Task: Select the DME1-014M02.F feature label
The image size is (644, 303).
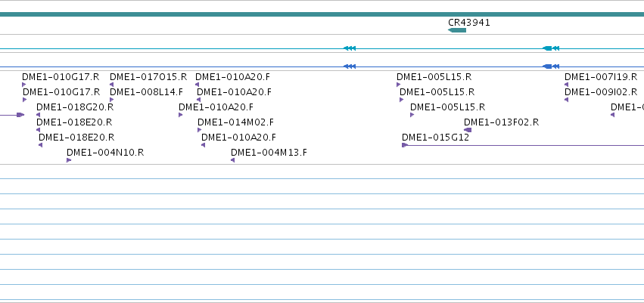Action: 235,122
